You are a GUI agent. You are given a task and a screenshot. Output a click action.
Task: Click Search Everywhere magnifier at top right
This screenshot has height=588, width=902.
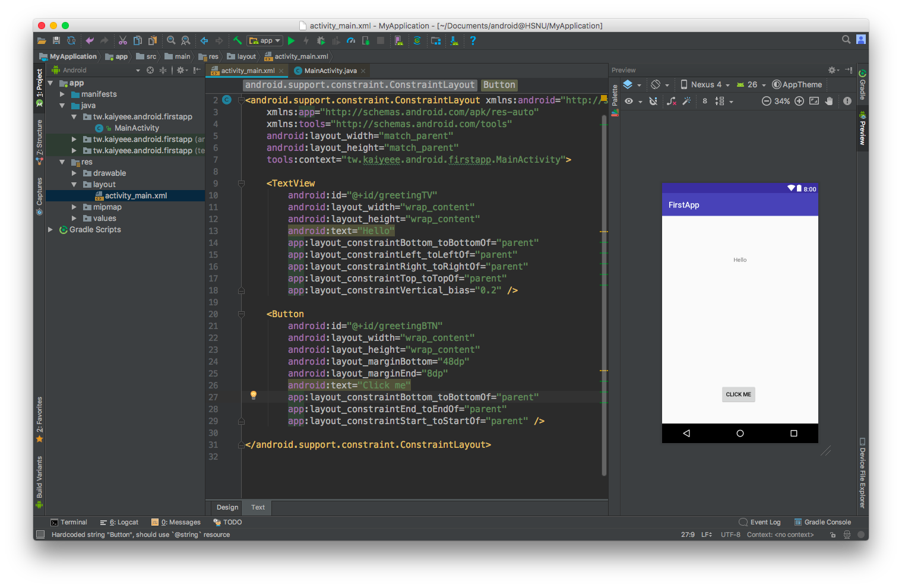pyautogui.click(x=846, y=40)
